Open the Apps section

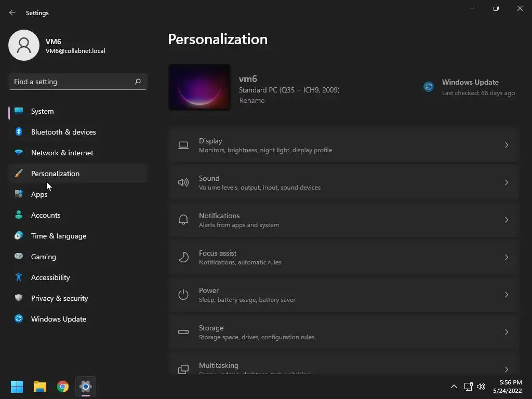pos(78,194)
